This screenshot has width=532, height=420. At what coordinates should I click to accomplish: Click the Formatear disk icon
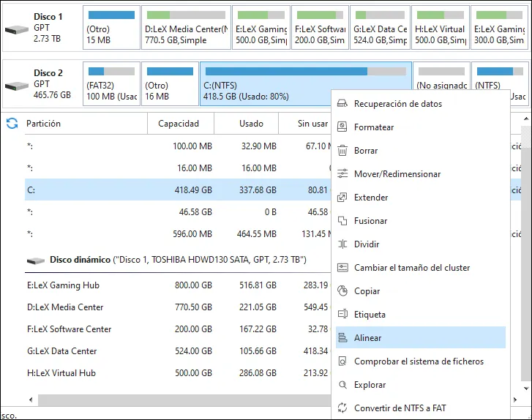tap(342, 127)
